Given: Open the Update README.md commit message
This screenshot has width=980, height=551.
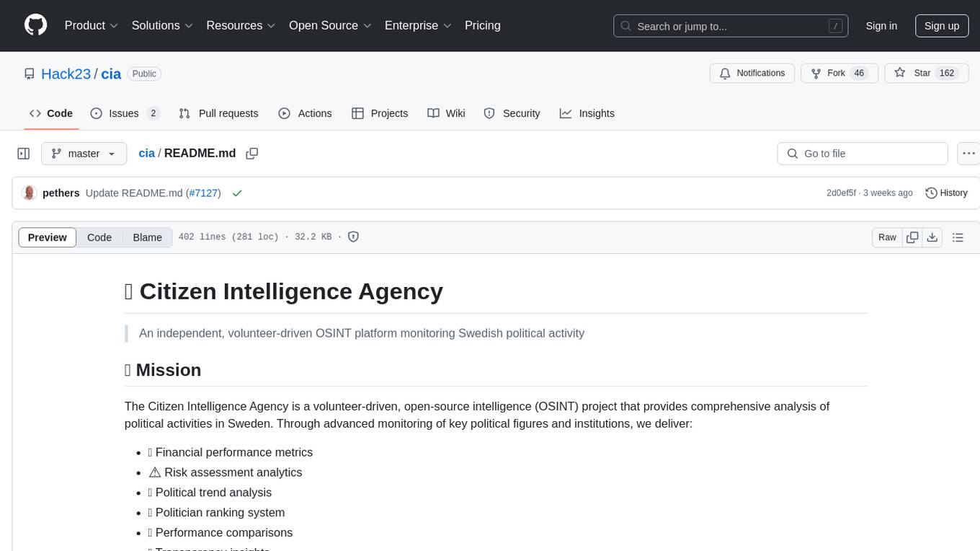Looking at the screenshot, I should [134, 193].
